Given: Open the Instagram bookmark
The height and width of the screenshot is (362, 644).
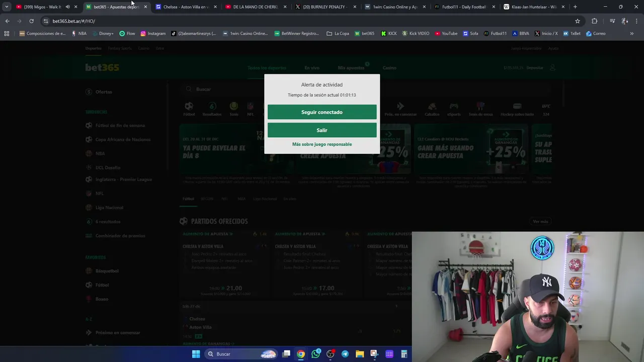Looking at the screenshot, I should tap(153, 34).
